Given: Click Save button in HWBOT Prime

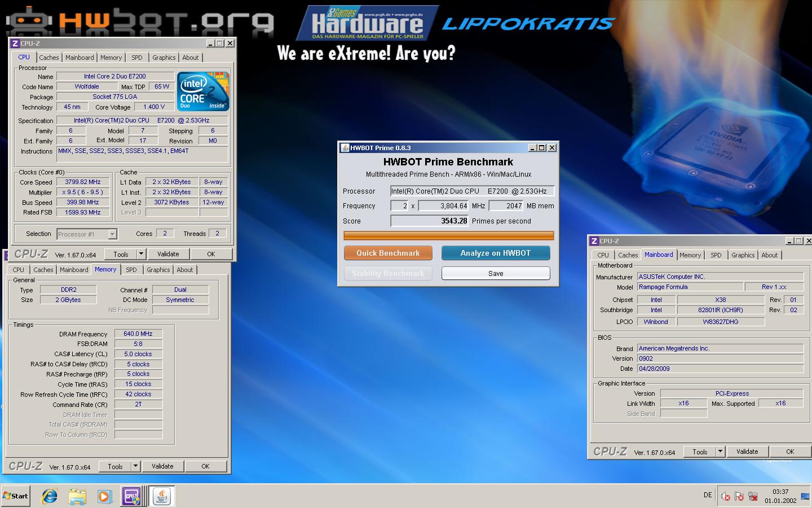Looking at the screenshot, I should (x=496, y=273).
